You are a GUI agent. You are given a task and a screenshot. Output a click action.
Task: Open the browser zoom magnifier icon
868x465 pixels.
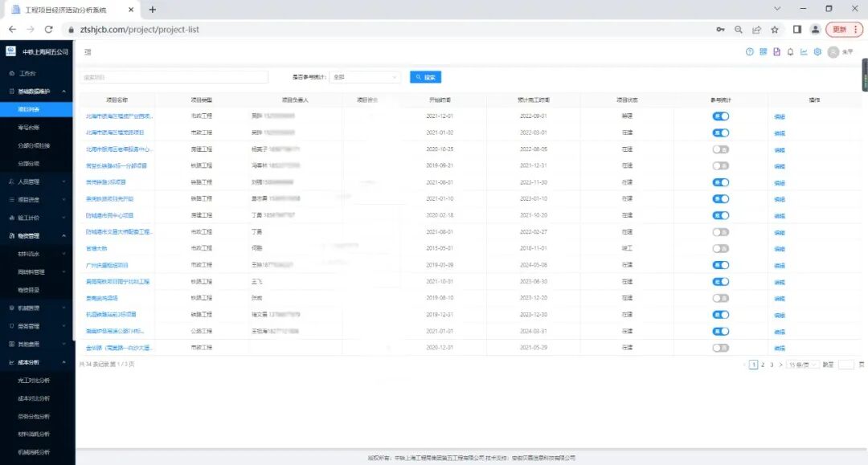739,29
